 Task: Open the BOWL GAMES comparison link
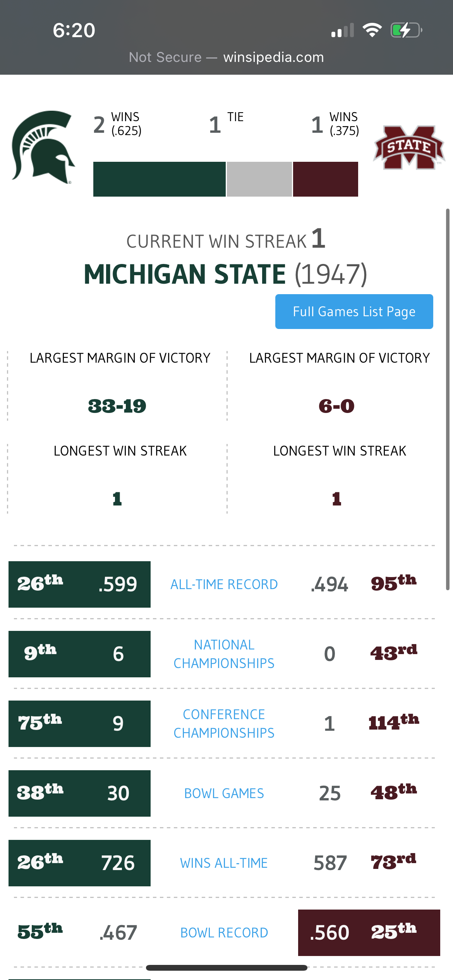point(224,793)
